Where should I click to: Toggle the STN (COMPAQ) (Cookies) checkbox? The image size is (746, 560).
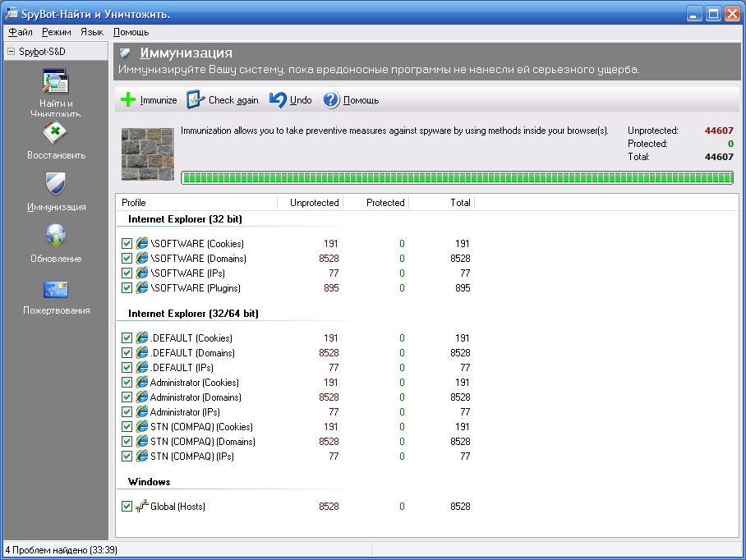pyautogui.click(x=127, y=426)
